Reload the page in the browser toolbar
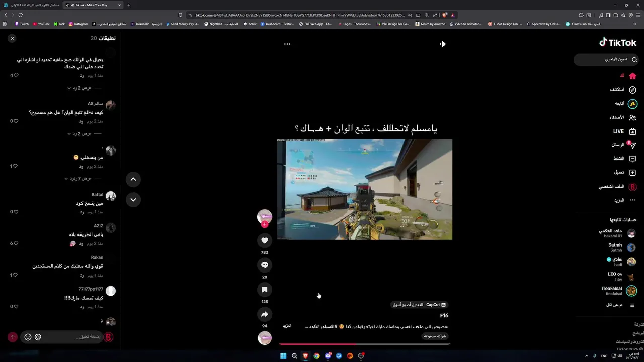This screenshot has width=644, height=362. pyautogui.click(x=21, y=15)
